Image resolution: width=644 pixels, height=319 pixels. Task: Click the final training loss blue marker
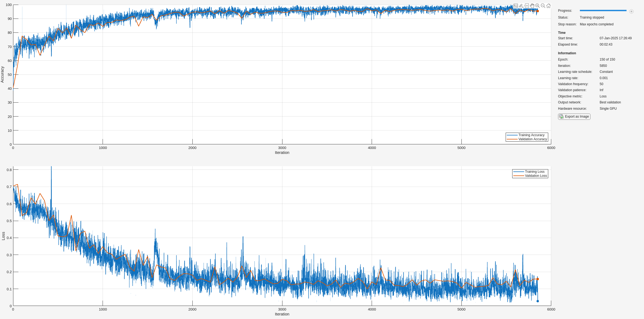click(538, 301)
